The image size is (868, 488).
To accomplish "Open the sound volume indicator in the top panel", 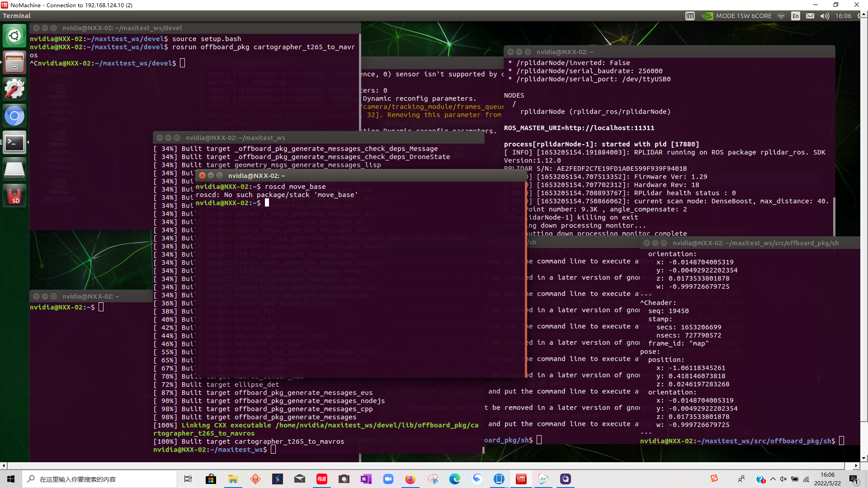I will pyautogui.click(x=825, y=16).
